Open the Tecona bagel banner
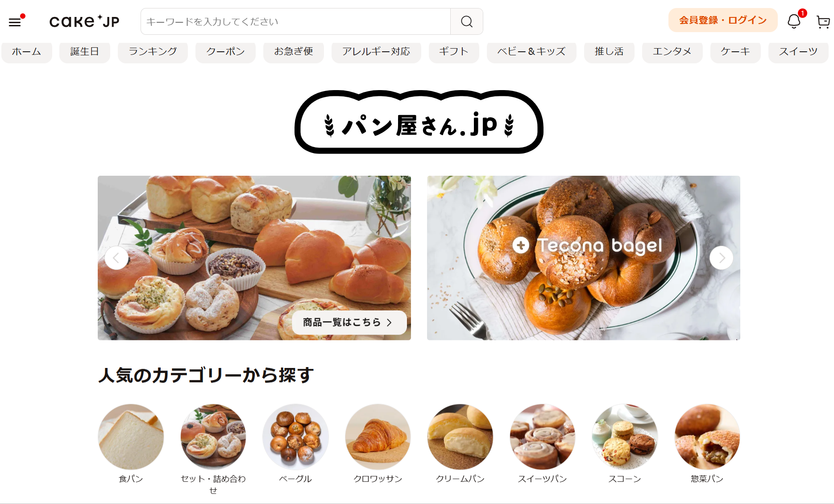 pos(583,258)
